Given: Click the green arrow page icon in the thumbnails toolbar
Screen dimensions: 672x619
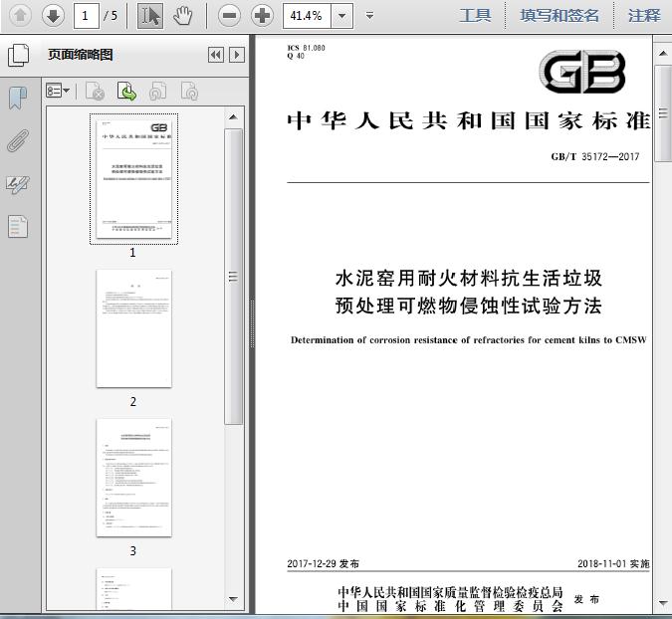Looking at the screenshot, I should [126, 92].
